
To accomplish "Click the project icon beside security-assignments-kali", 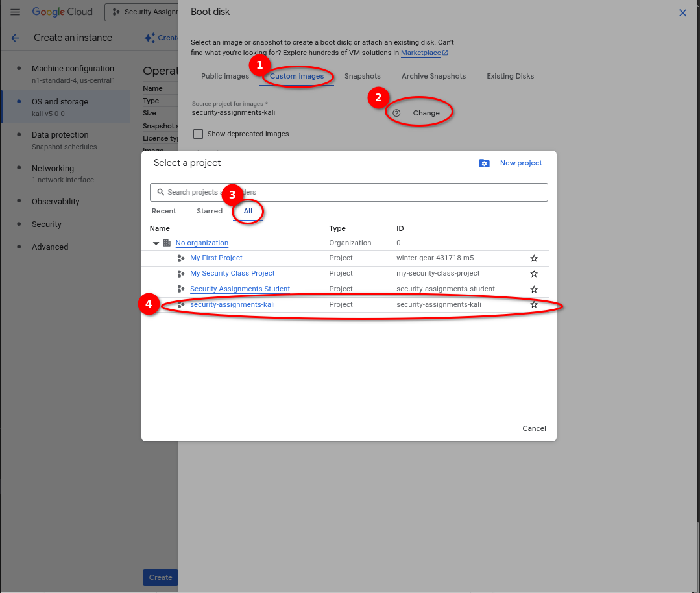I will (x=181, y=304).
